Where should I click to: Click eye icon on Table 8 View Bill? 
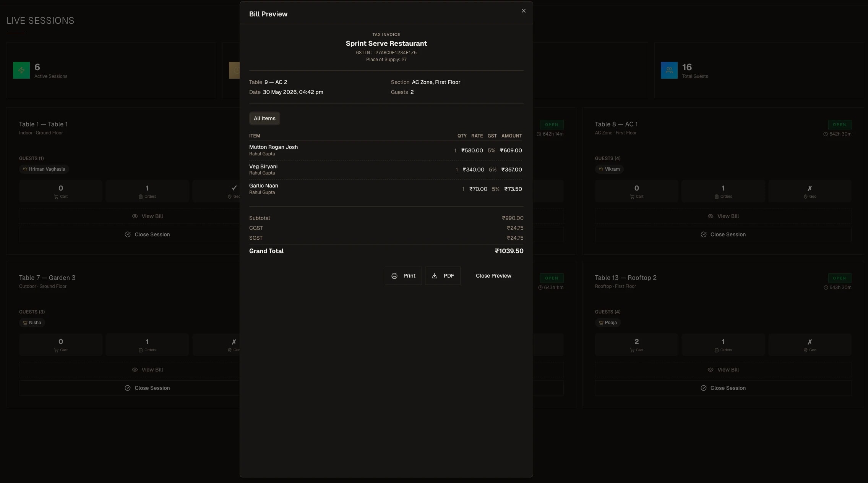(710, 216)
